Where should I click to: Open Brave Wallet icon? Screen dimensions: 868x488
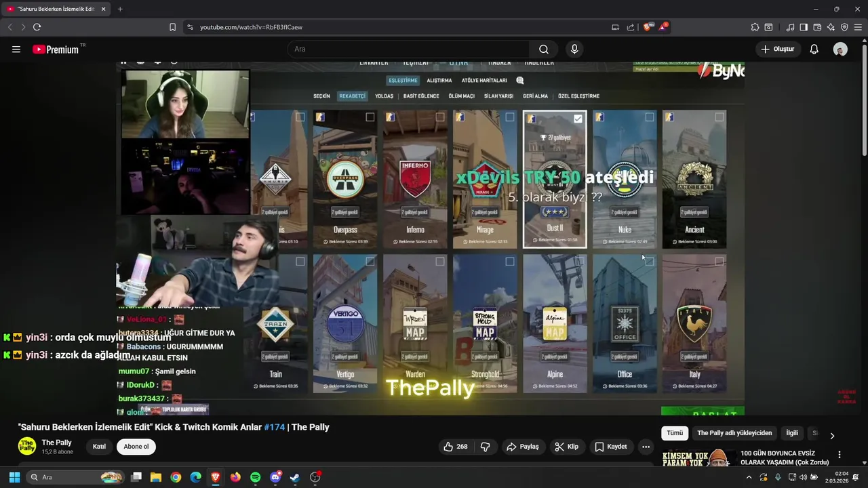click(817, 27)
